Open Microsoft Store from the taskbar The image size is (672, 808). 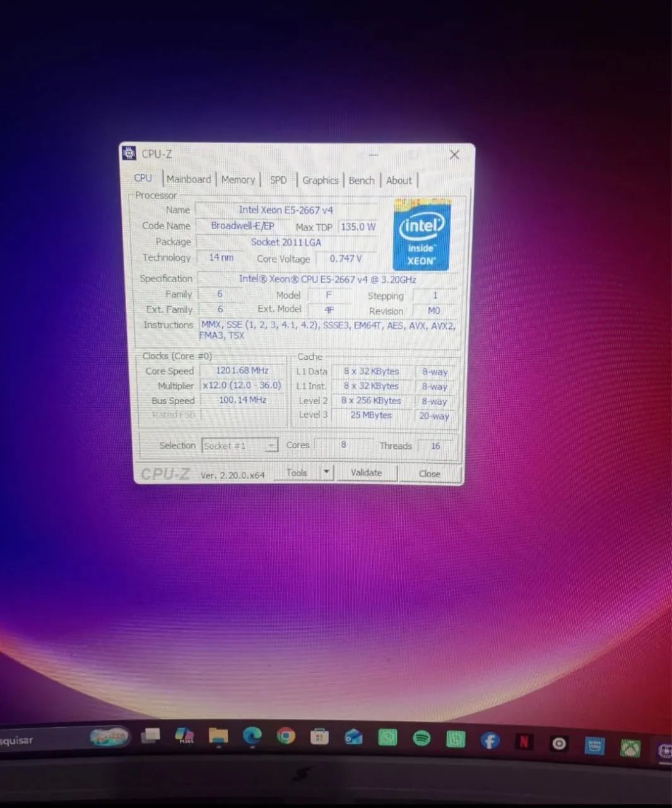click(320, 737)
